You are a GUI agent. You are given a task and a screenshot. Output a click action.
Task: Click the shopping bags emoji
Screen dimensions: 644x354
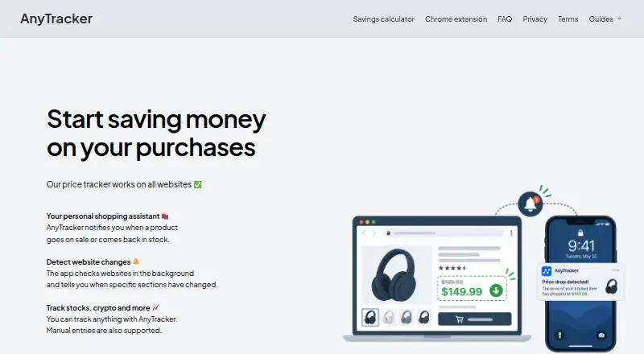tap(165, 216)
